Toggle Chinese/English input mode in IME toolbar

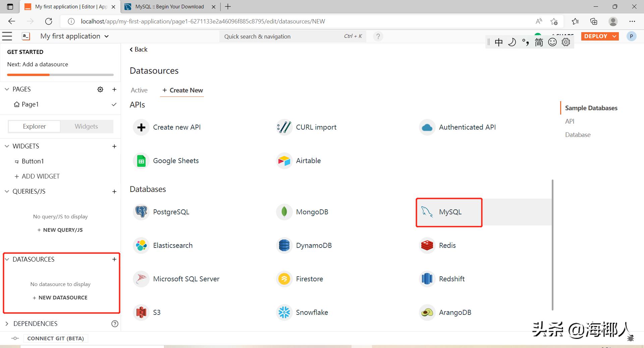coord(499,42)
